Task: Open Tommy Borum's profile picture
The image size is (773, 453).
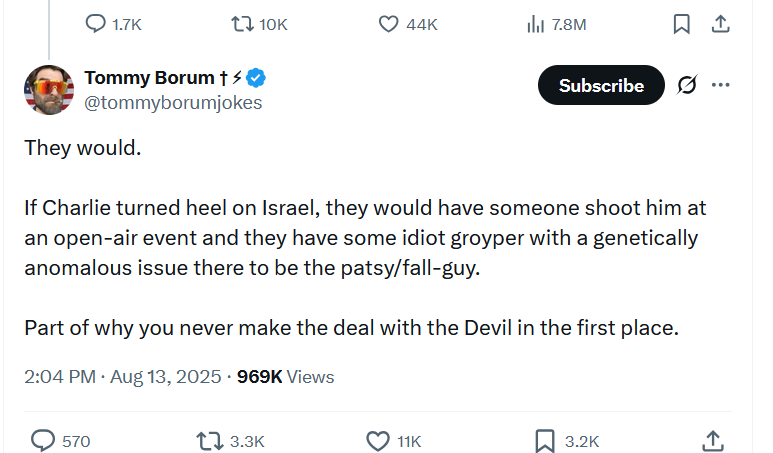Action: pos(48,90)
